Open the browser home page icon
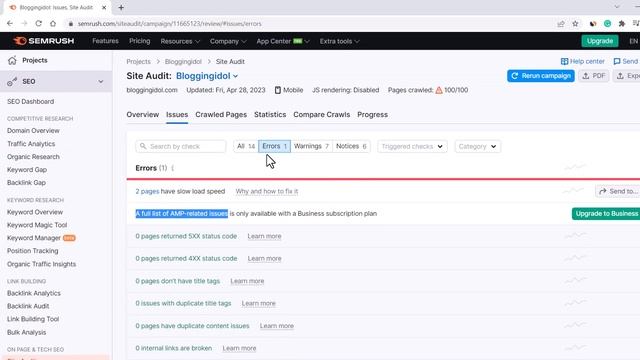 53,24
